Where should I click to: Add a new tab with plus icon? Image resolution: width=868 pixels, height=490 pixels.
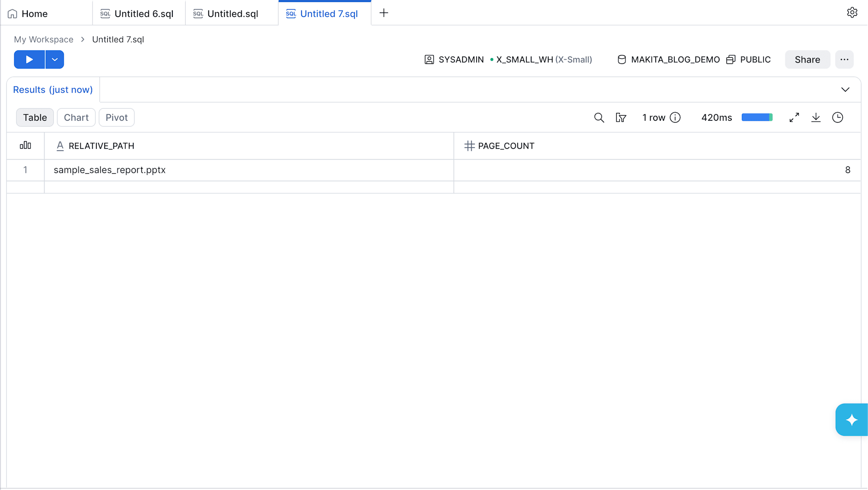tap(384, 13)
